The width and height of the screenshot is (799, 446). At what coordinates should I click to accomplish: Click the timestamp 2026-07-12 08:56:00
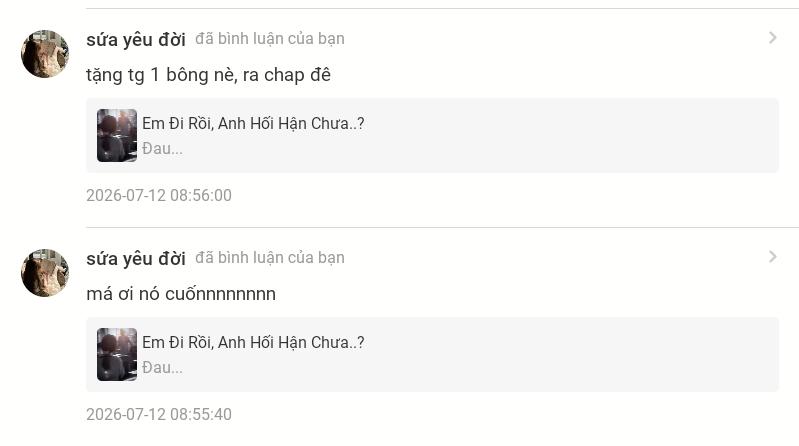[159, 195]
